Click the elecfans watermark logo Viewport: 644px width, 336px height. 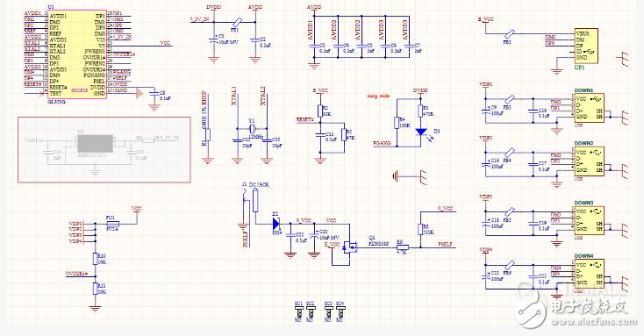(x=574, y=304)
